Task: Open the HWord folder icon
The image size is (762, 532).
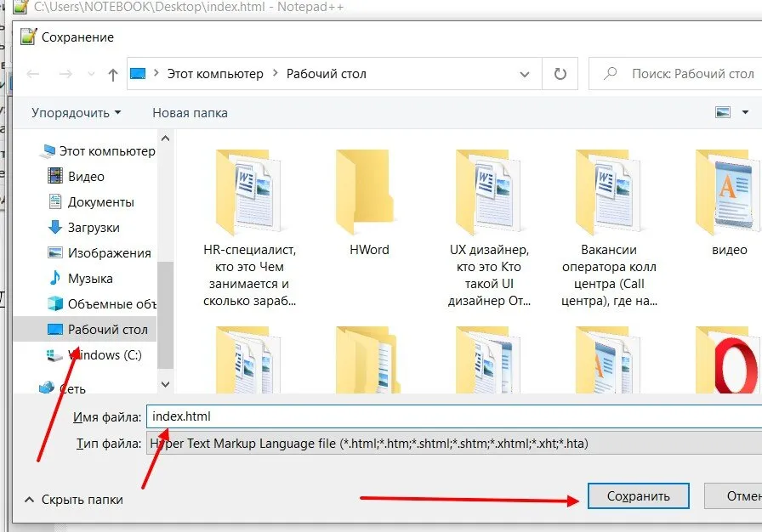Action: (365, 192)
